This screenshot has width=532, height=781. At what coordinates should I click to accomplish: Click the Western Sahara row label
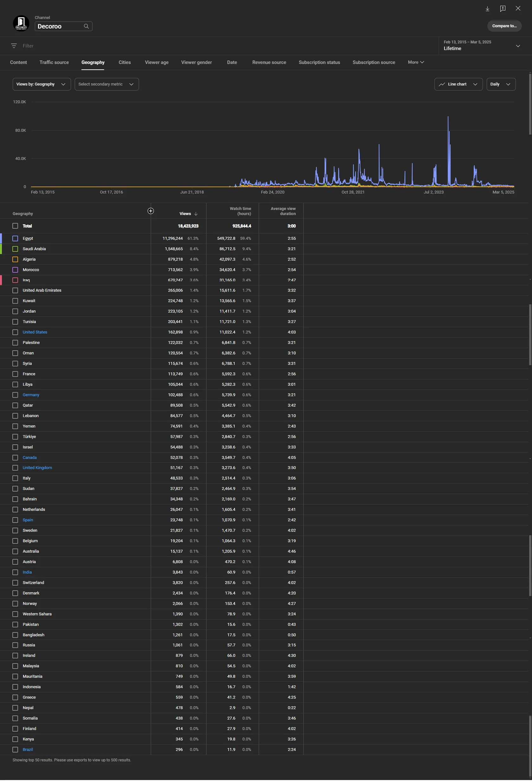37,614
